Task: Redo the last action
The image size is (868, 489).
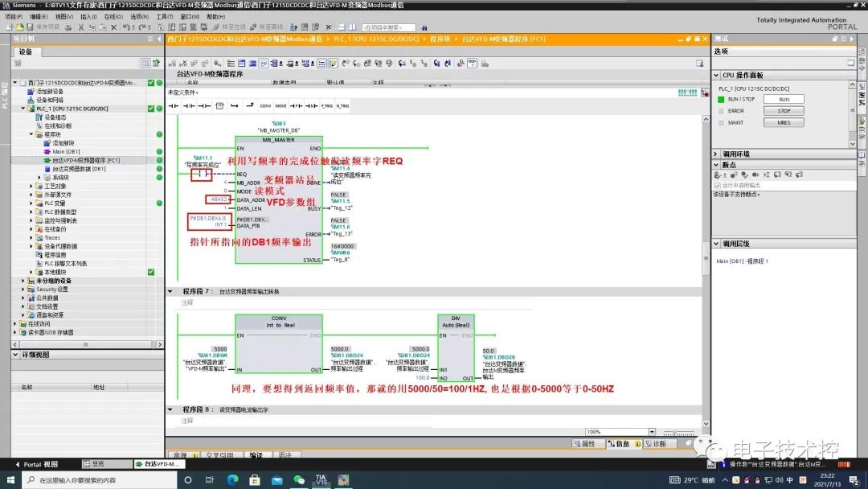Action: [142, 27]
